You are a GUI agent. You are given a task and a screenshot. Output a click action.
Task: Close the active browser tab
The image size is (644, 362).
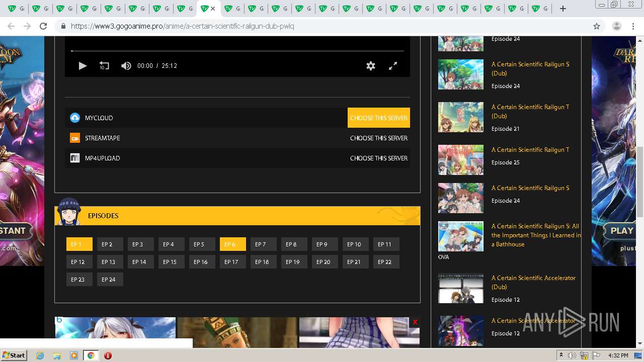pos(213,9)
